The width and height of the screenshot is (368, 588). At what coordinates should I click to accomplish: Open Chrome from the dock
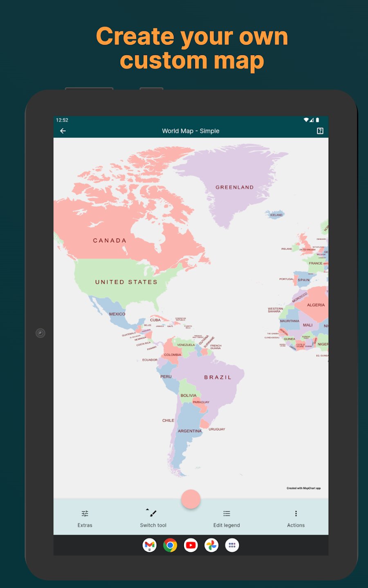(x=170, y=545)
